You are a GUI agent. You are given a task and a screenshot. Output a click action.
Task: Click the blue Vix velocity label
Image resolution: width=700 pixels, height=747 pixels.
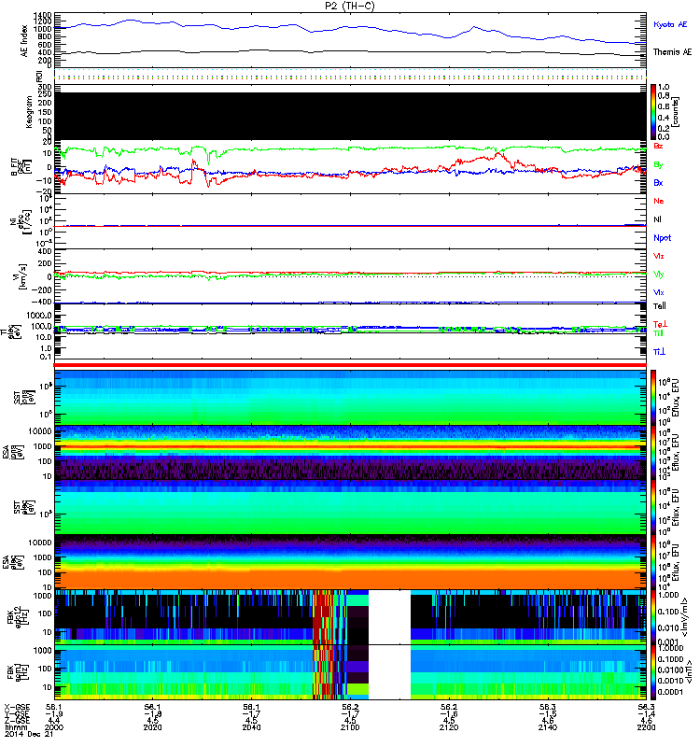point(658,291)
